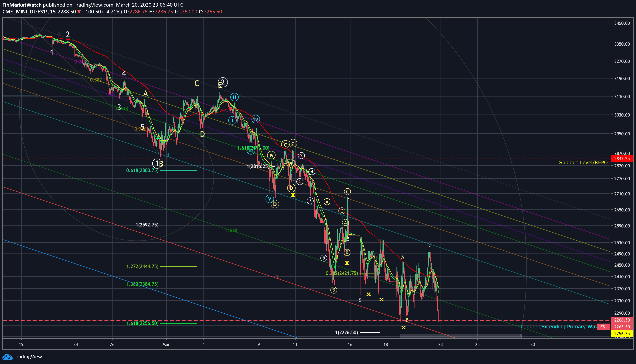Click the Support Level/REPO label
636x364 pixels.
coord(583,163)
